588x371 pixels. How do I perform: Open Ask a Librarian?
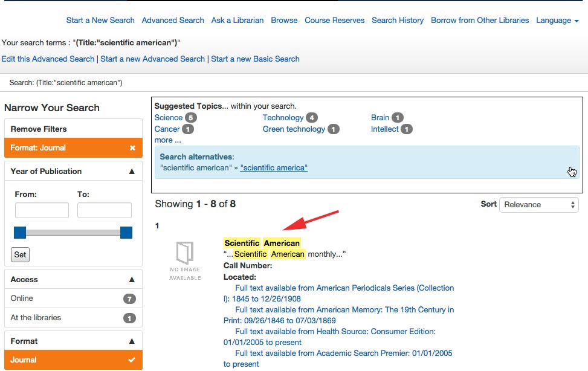(237, 21)
